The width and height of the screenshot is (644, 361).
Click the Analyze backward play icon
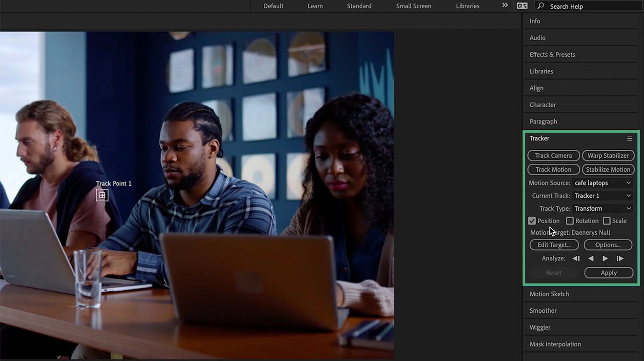click(590, 258)
